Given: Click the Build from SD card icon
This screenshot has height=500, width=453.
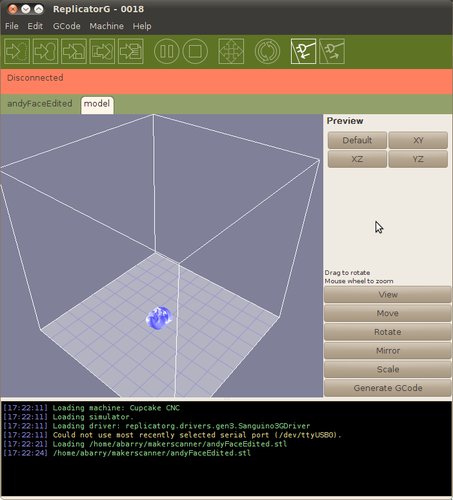Looking at the screenshot, I should [x=102, y=51].
